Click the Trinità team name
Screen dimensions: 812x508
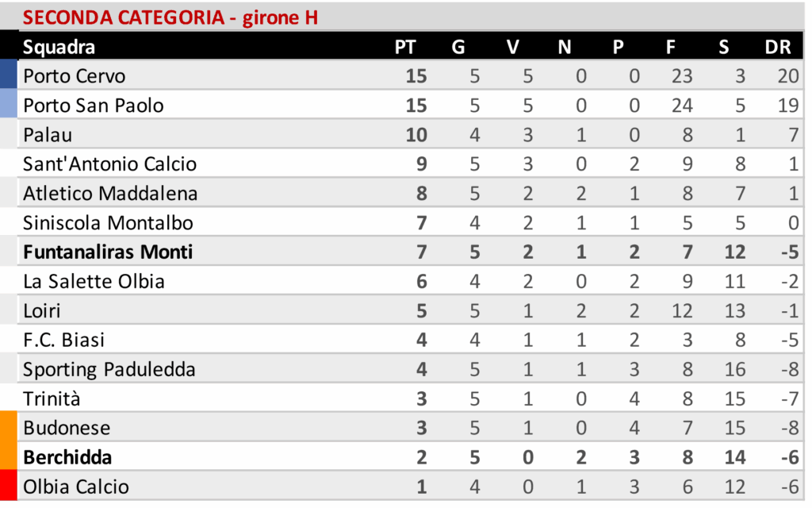coord(52,398)
